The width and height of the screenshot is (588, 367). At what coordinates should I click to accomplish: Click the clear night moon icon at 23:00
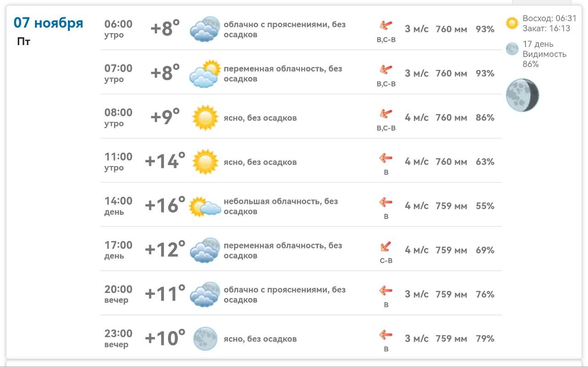tap(205, 339)
